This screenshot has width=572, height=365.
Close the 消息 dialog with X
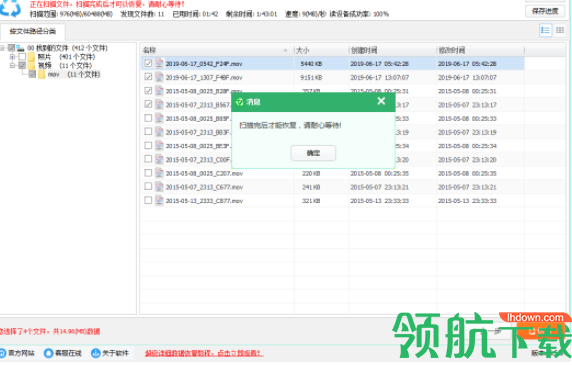381,101
